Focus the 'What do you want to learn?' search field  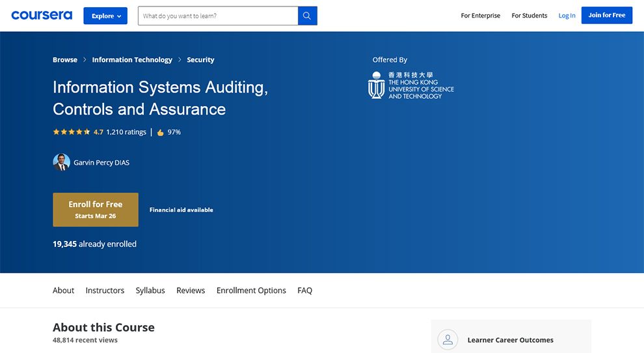tap(218, 16)
